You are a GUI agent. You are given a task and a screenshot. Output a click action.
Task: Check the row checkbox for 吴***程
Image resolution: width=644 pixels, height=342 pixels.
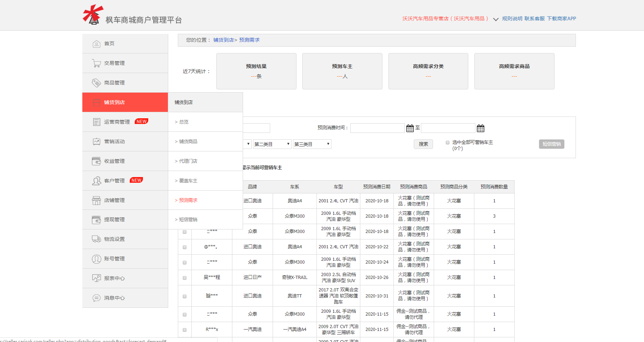185,278
